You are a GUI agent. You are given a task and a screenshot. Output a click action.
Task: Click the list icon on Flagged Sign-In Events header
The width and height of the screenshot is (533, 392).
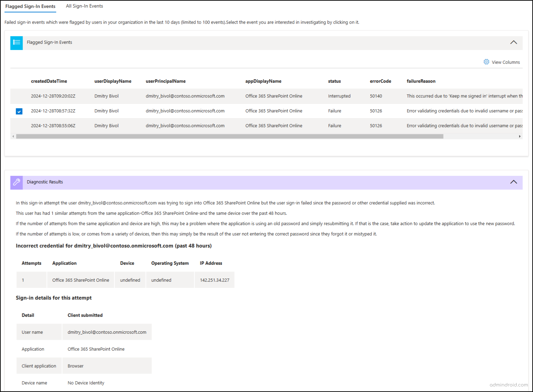[16, 42]
